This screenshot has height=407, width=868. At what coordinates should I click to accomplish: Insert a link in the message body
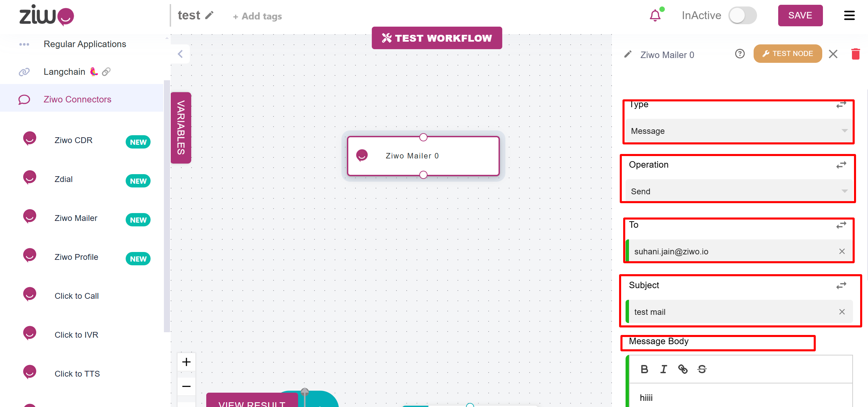pyautogui.click(x=683, y=369)
